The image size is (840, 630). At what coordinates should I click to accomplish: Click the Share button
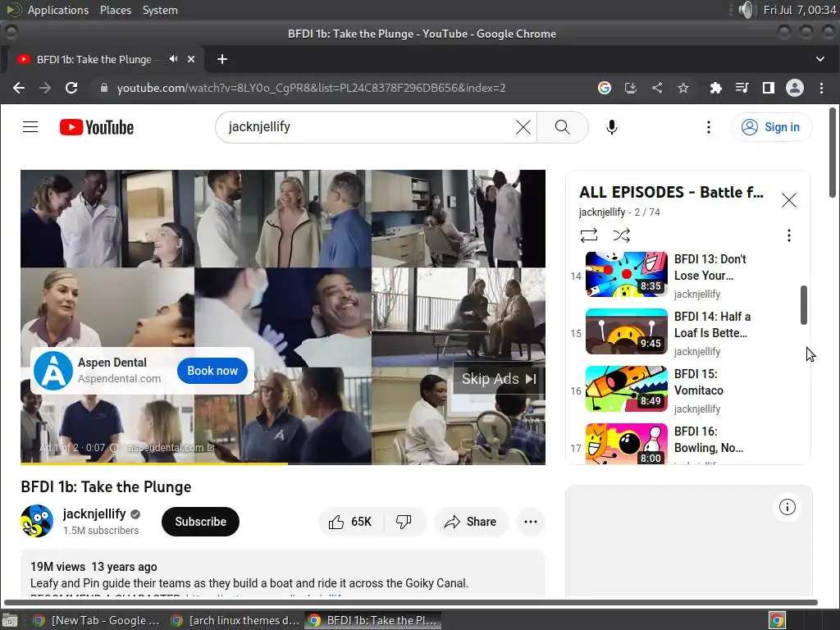coord(470,522)
